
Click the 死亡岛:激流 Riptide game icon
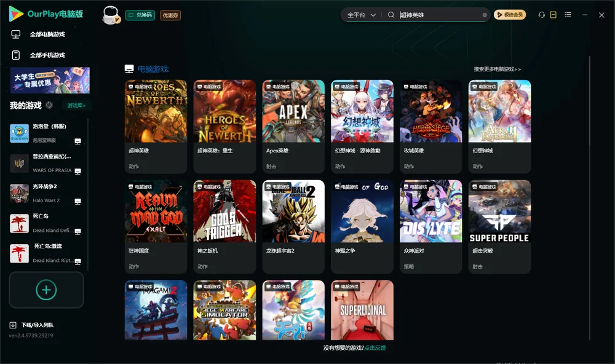click(x=19, y=253)
